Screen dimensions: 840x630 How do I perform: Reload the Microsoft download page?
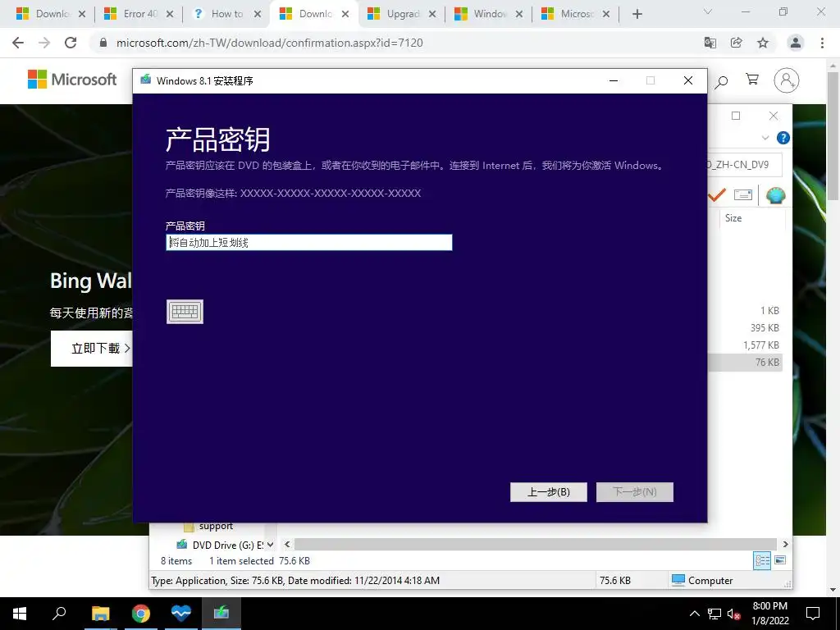(71, 43)
